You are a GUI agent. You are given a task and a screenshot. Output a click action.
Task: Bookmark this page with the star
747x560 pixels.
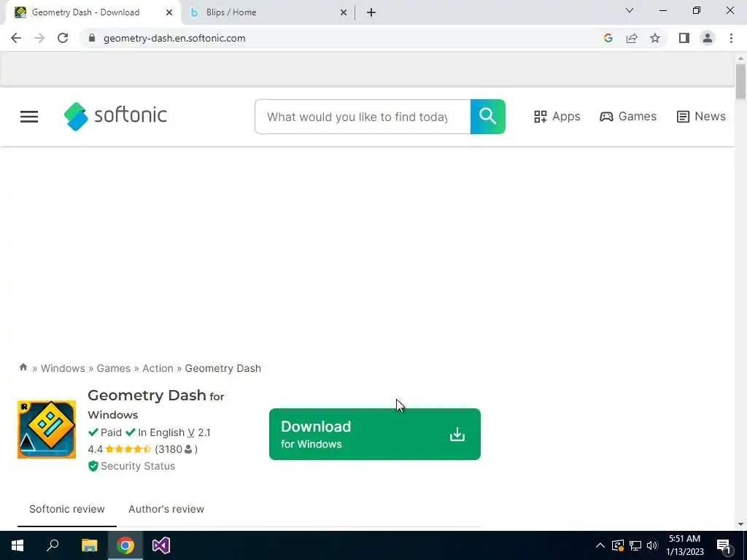coord(655,38)
